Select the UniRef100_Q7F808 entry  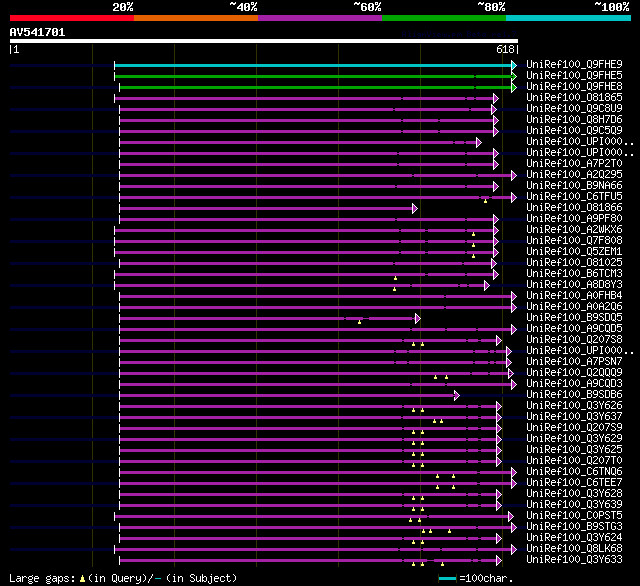point(574,241)
